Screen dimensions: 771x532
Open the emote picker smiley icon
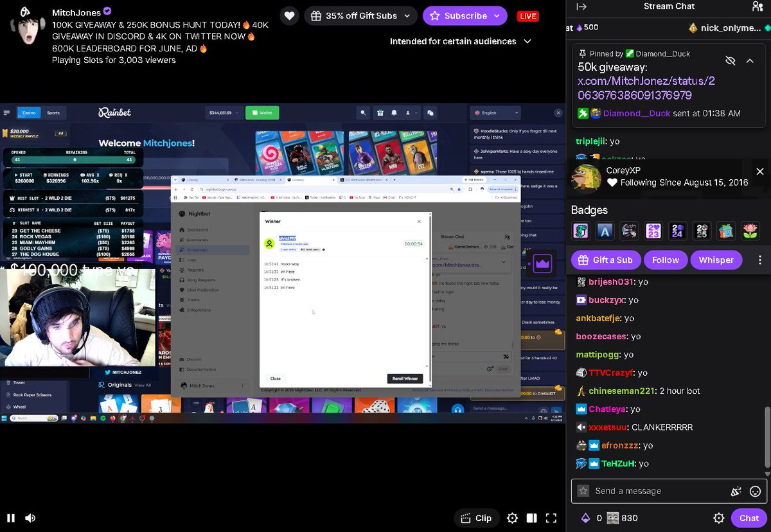(x=756, y=491)
